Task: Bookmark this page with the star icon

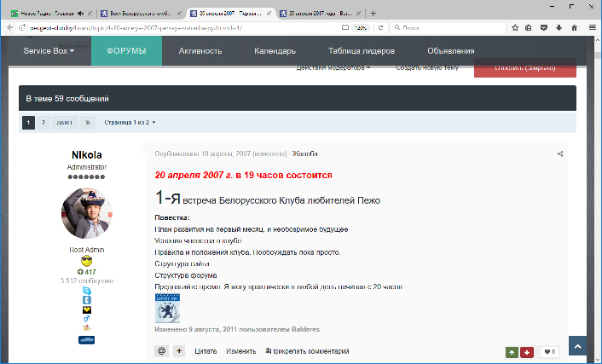Action: click(515, 27)
